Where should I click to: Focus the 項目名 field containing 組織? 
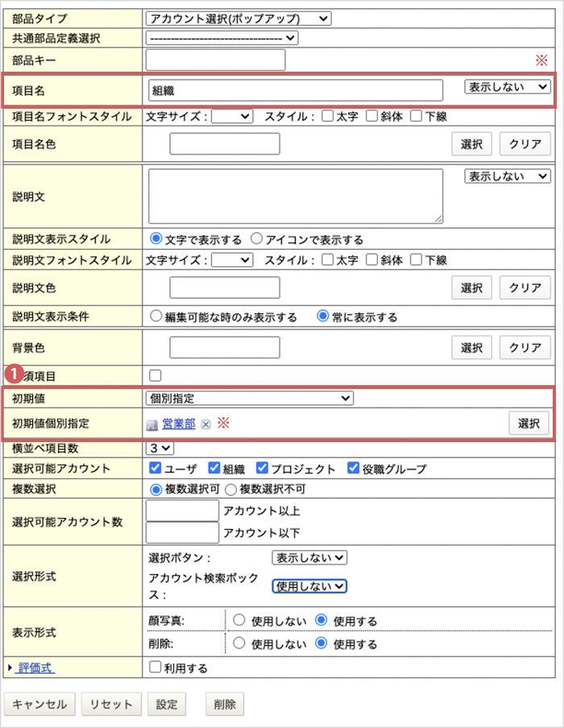pyautogui.click(x=296, y=90)
